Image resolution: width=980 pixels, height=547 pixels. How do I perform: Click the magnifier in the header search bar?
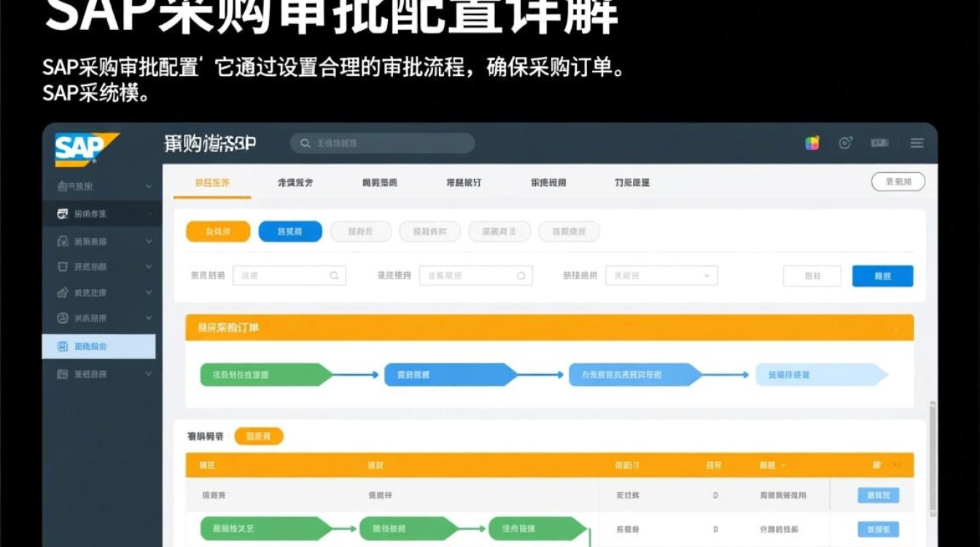click(x=304, y=143)
